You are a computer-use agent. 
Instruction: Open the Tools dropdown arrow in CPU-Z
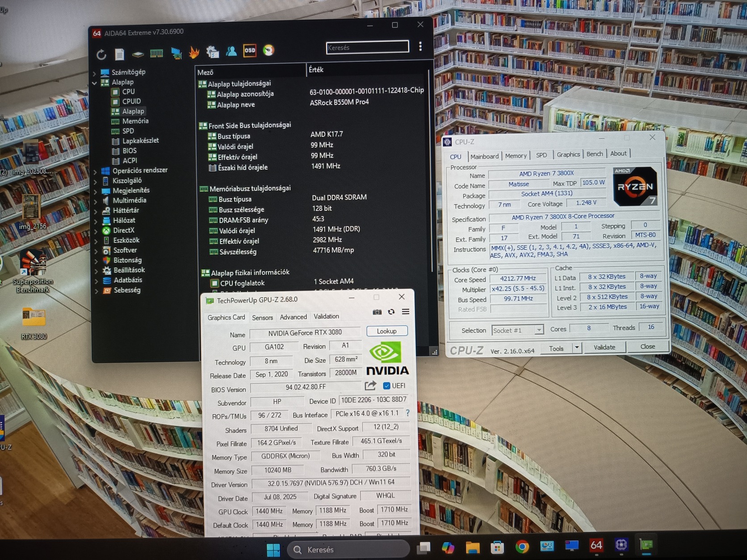577,347
